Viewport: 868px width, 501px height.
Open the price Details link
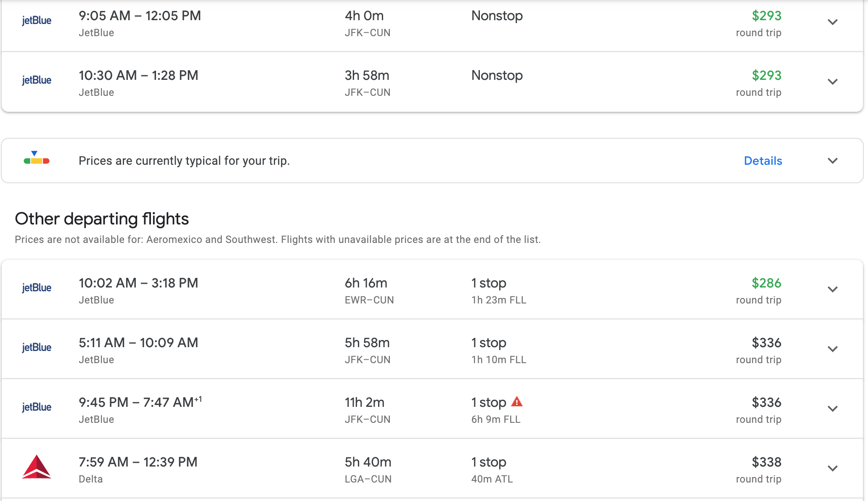pos(763,161)
